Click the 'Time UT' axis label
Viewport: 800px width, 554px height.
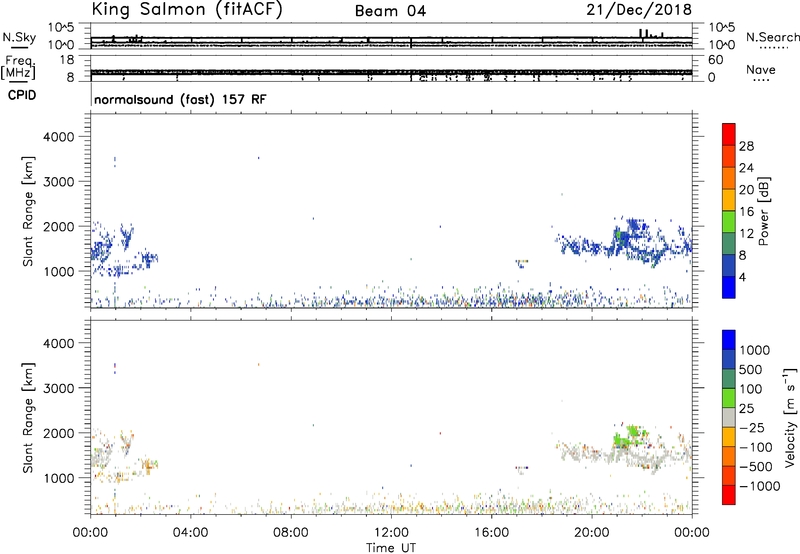point(391,548)
